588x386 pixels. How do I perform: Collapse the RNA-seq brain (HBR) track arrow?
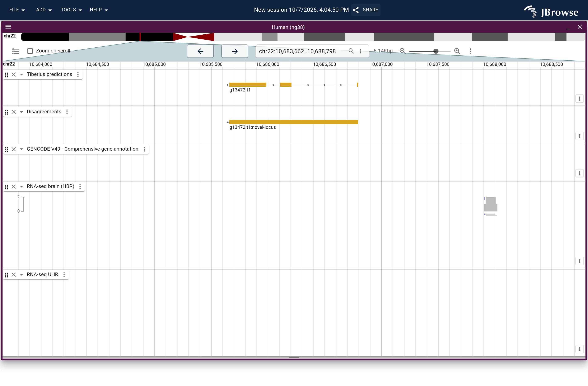pos(21,186)
